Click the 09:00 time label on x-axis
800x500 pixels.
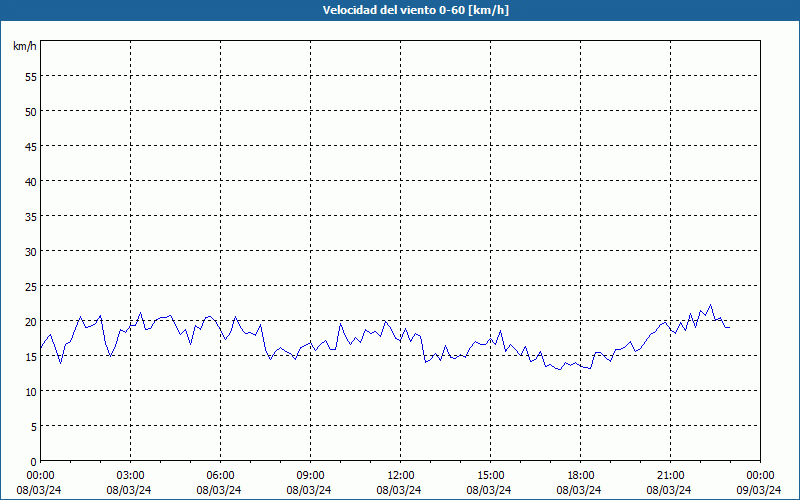tap(310, 476)
